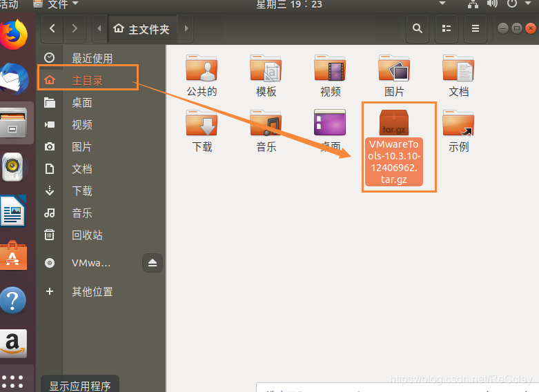Go forward with the right arrow button
539x392 pixels.
75,28
